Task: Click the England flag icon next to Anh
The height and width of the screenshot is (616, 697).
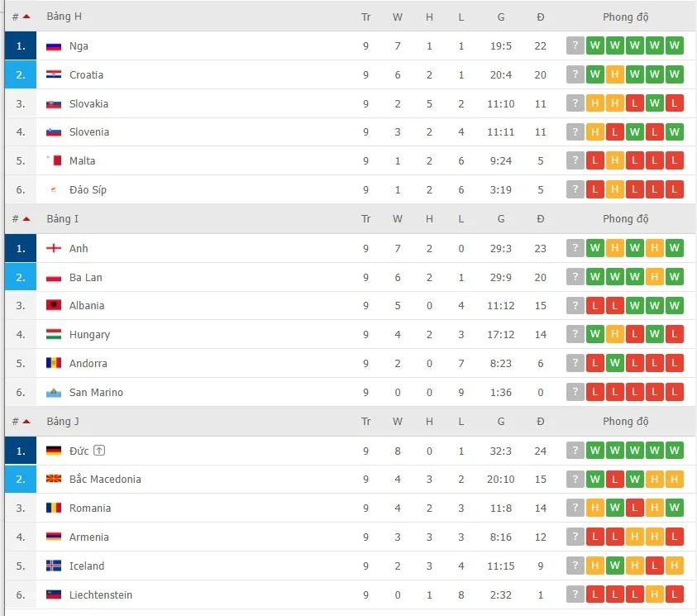Action: [x=53, y=248]
